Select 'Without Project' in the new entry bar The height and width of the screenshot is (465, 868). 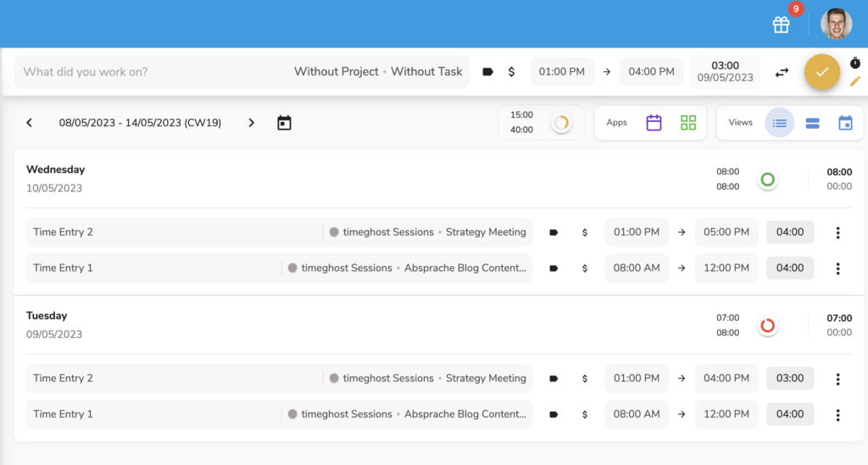pyautogui.click(x=336, y=72)
